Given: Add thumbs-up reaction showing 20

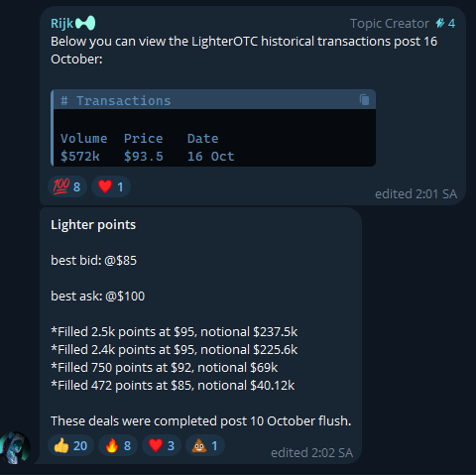Looking at the screenshot, I should click(x=70, y=445).
